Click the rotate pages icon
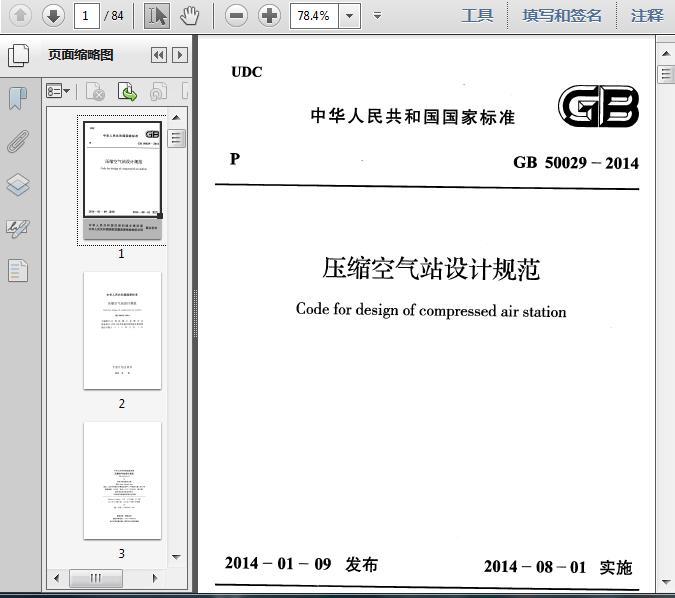Image resolution: width=675 pixels, height=598 pixels. pos(158,91)
